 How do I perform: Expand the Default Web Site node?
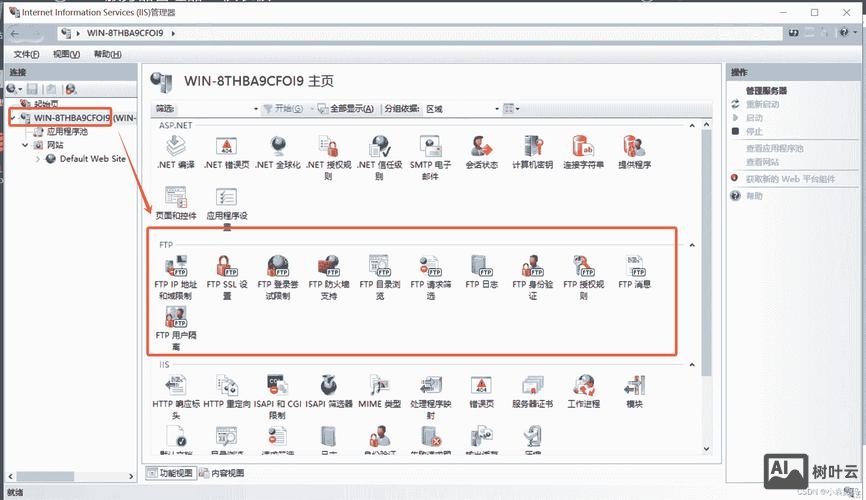point(38,159)
